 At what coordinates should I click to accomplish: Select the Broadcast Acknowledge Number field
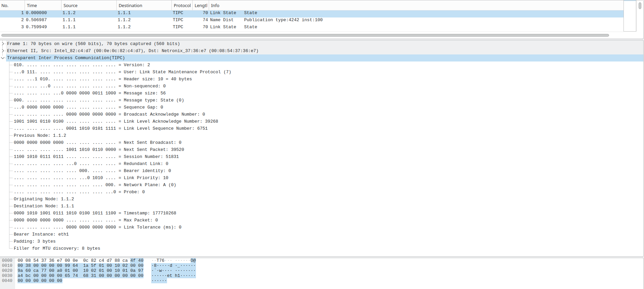point(109,114)
